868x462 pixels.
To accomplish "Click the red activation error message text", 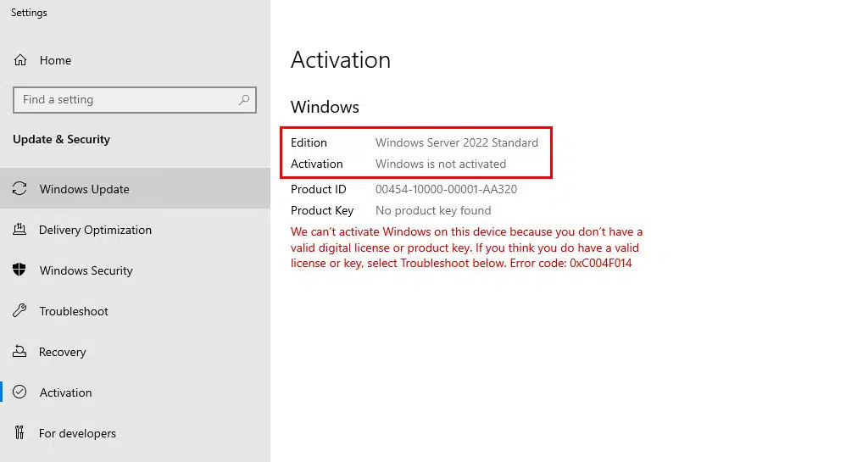I will [466, 248].
